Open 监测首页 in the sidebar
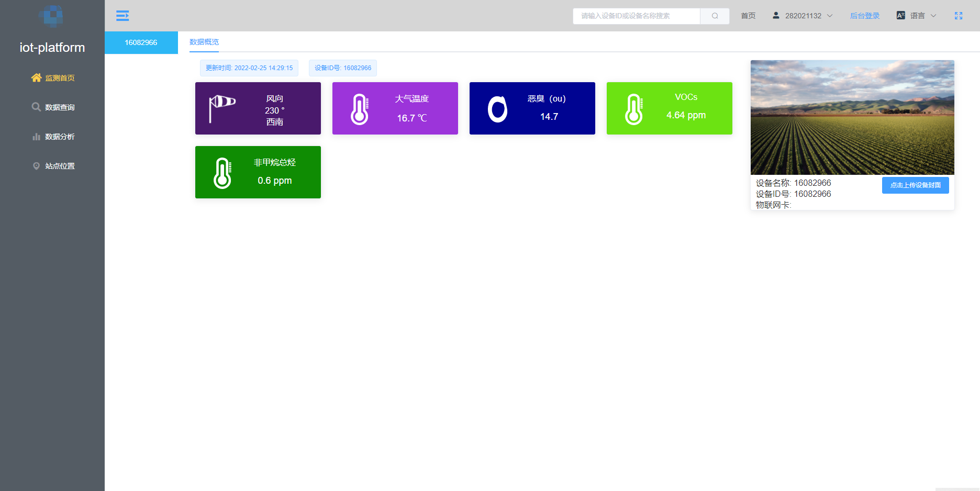This screenshot has height=491, width=980. (x=53, y=78)
